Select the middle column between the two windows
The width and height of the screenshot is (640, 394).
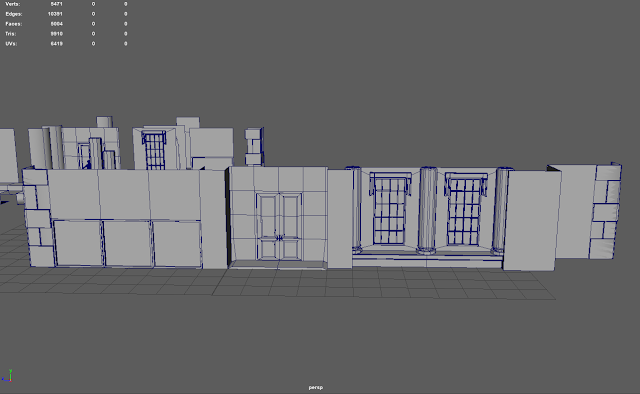point(427,210)
